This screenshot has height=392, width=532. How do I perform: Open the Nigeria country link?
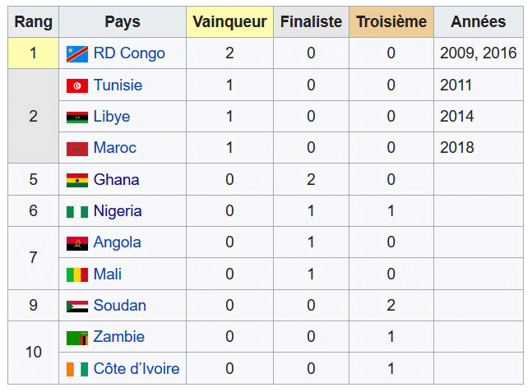coord(118,211)
